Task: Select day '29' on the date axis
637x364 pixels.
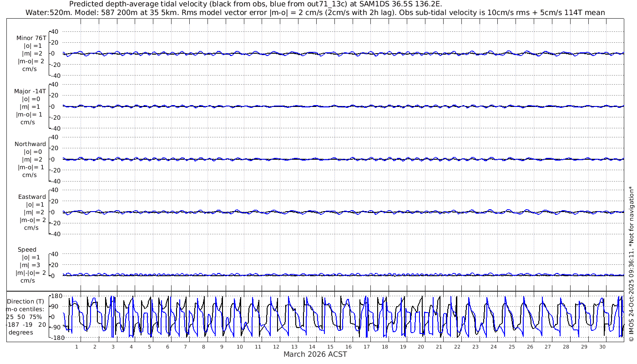Action: (x=584, y=347)
